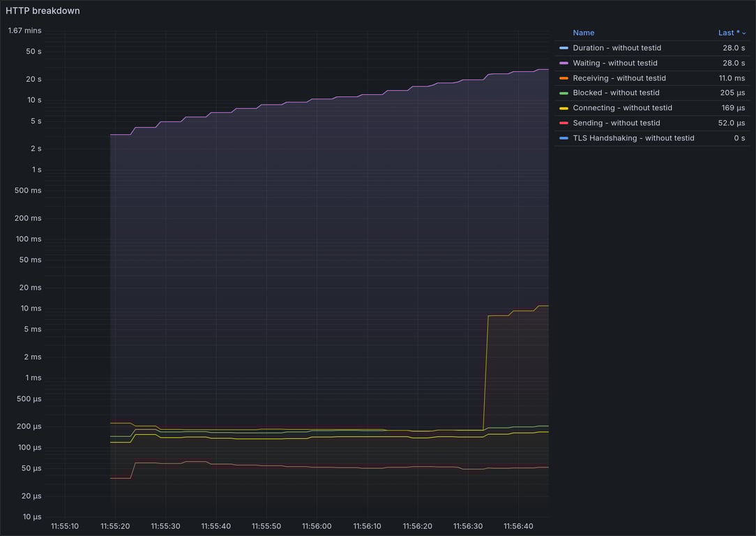The image size is (756, 536).
Task: Open color picker for Connecting swatch
Action: pos(563,107)
